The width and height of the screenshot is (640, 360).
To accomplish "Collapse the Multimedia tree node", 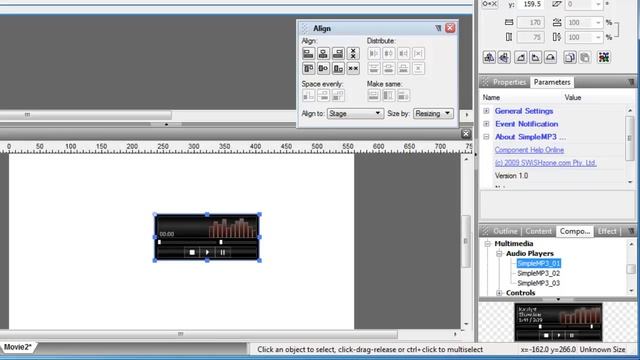I will [x=487, y=244].
